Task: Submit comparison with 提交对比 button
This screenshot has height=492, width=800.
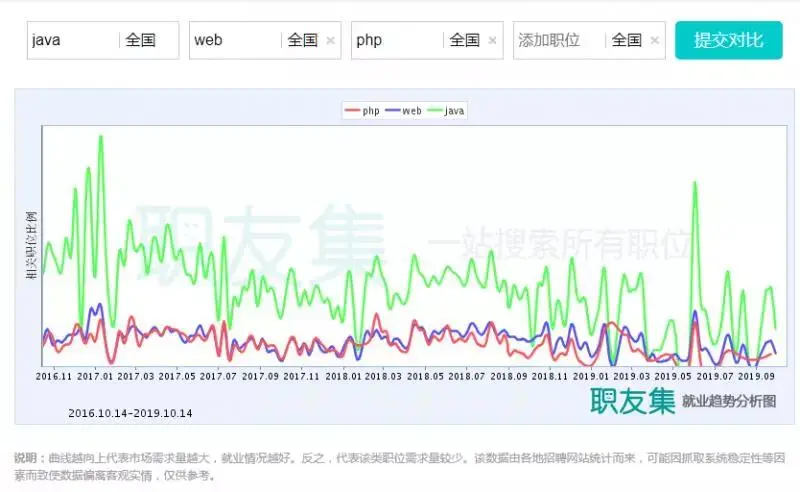Action: pos(729,40)
